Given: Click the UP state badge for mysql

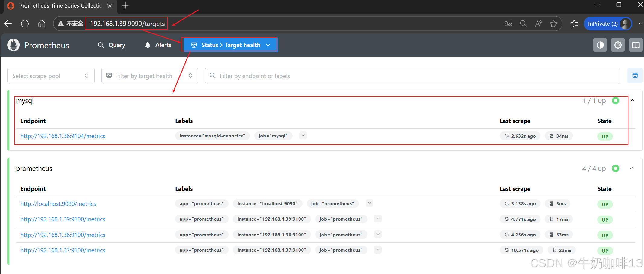Looking at the screenshot, I should 605,137.
